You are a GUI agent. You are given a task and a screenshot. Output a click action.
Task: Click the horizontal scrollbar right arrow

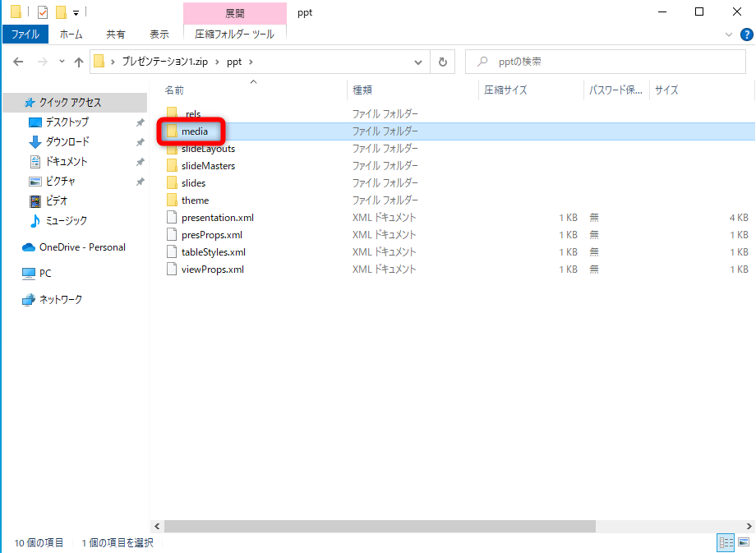[749, 526]
